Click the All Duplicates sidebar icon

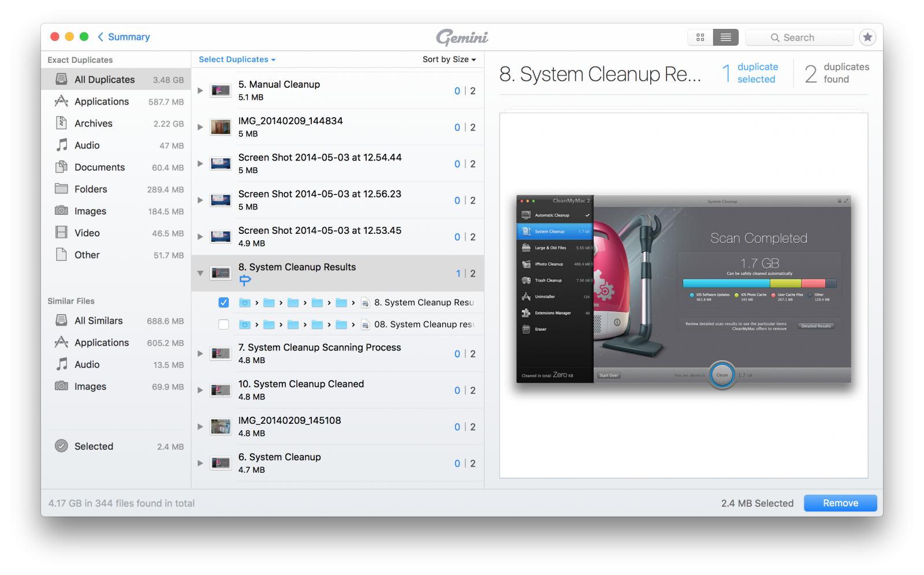61,79
